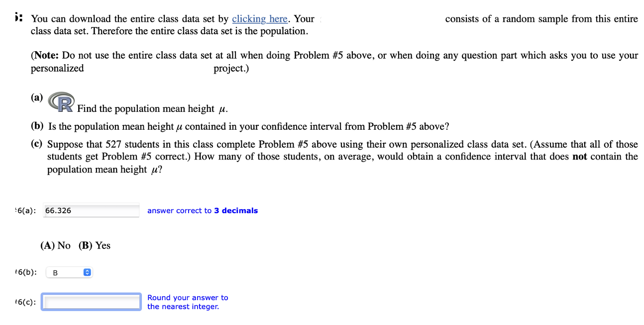Click the bold '(c)' part label
Viewport: 644px width, 325px height.
click(x=37, y=144)
